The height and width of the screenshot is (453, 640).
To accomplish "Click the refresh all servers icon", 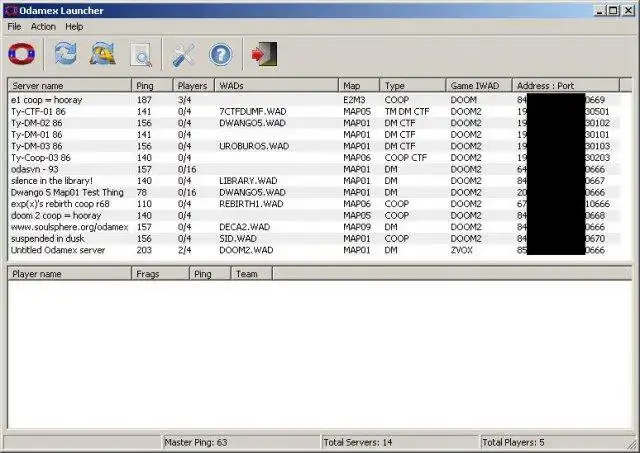I will (102, 54).
